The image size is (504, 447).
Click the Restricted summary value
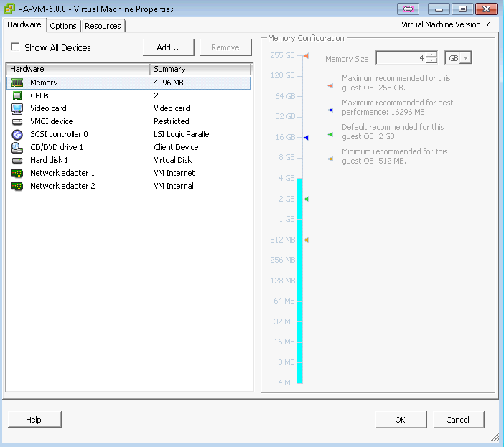coord(172,121)
